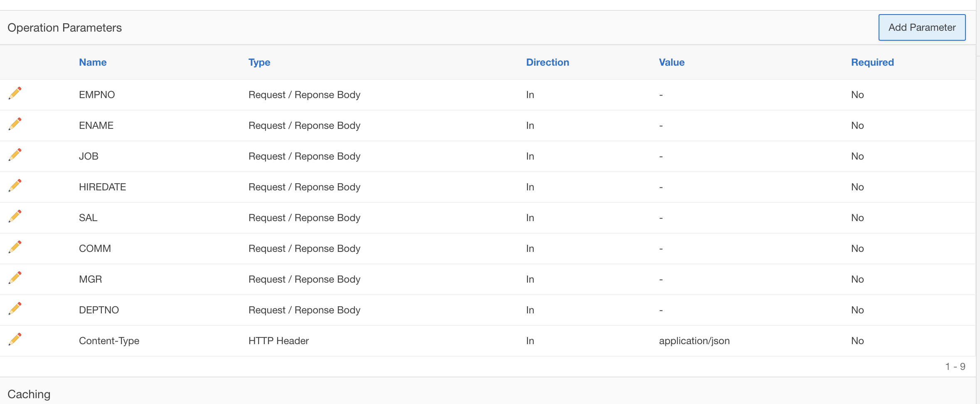Click the Direction column header

[547, 62]
